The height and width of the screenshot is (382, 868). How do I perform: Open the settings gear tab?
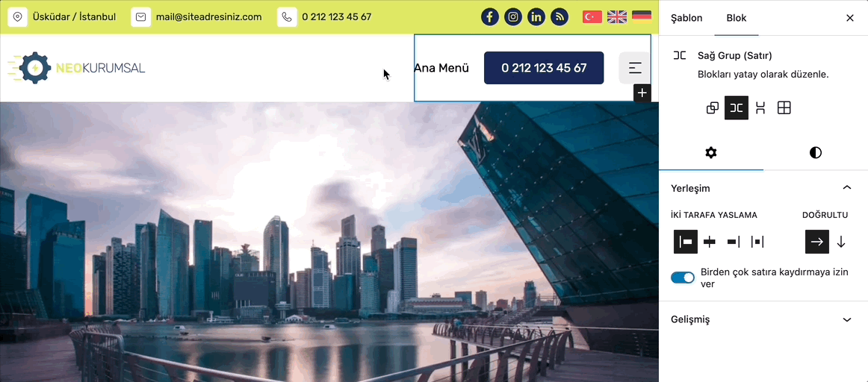point(711,153)
